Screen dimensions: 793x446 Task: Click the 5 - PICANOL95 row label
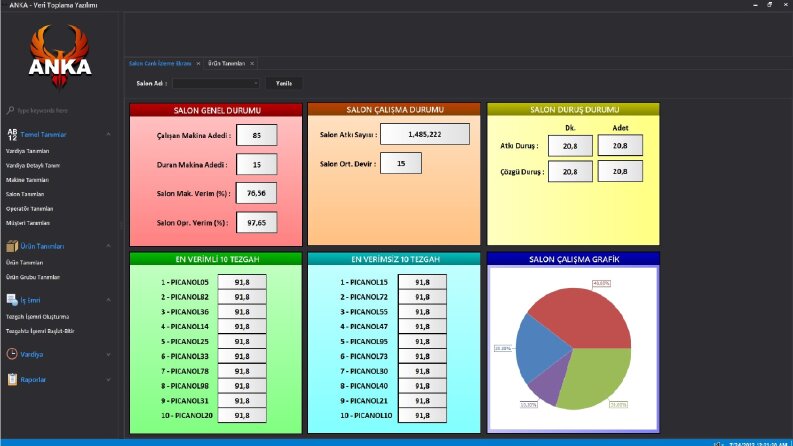[x=364, y=341]
